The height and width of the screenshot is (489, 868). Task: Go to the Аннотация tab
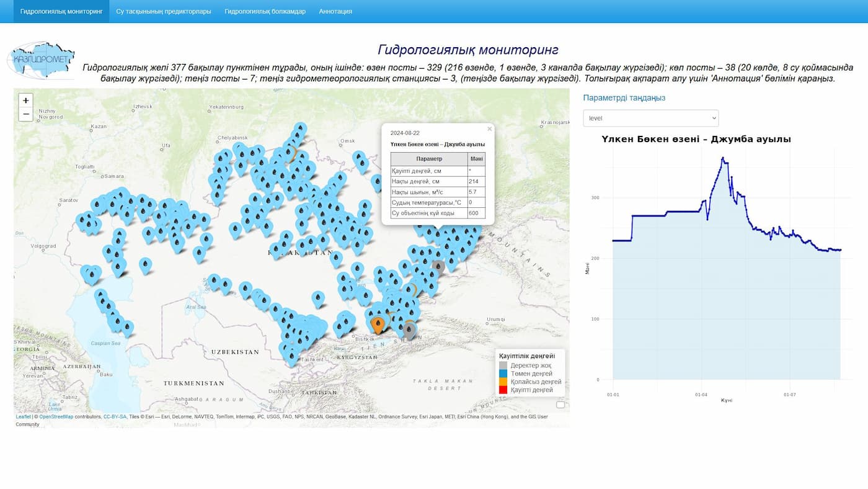(x=335, y=11)
